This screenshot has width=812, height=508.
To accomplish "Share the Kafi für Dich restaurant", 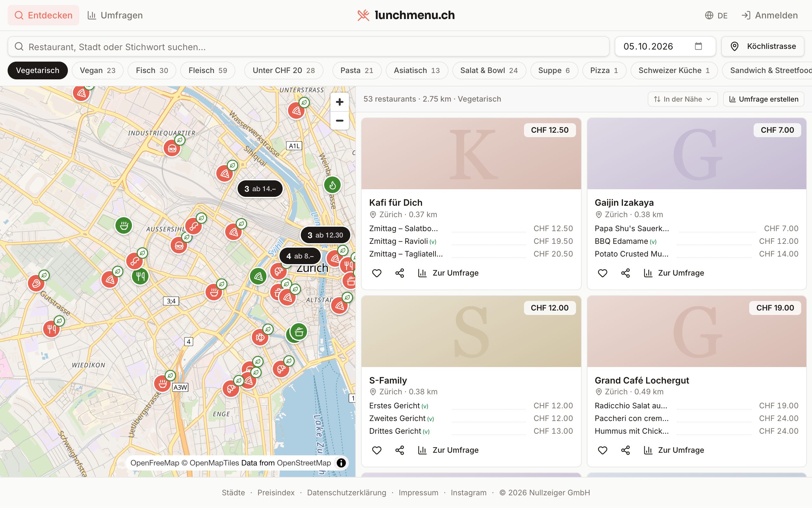I will 399,273.
